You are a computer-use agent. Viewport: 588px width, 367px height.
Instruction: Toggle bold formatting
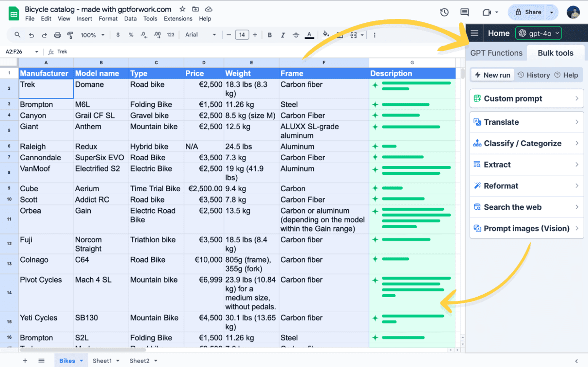pyautogui.click(x=270, y=35)
